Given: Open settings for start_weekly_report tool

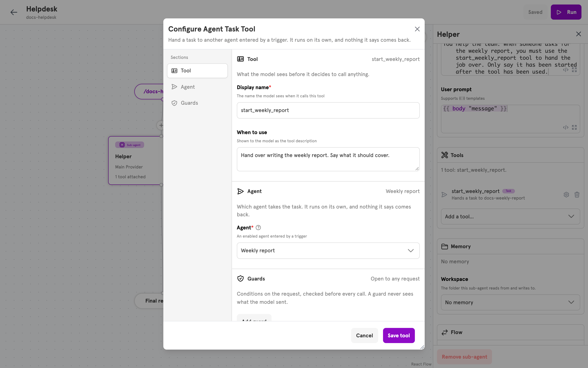Looking at the screenshot, I should pyautogui.click(x=566, y=194).
